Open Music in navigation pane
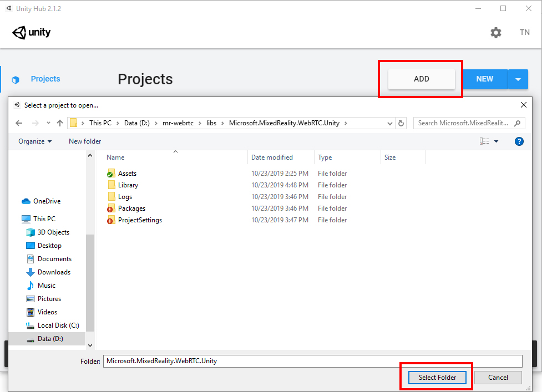 tap(41, 286)
